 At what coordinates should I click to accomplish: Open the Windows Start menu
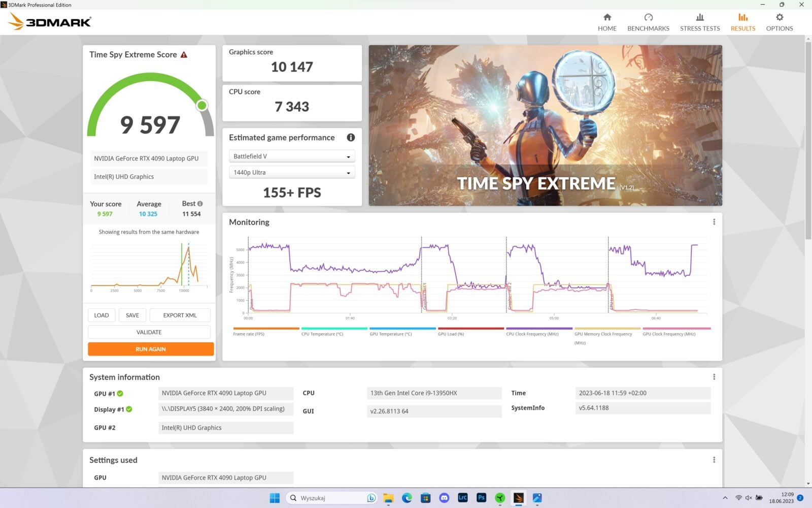coord(275,498)
